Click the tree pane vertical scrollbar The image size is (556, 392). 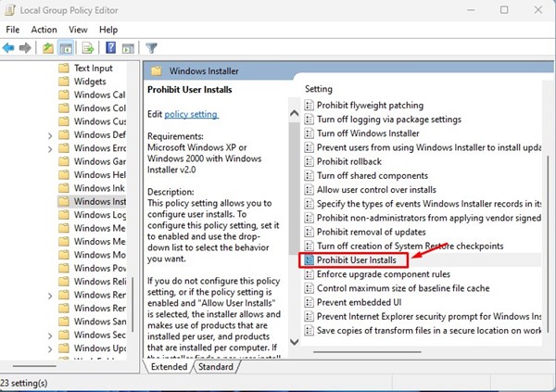133,304
